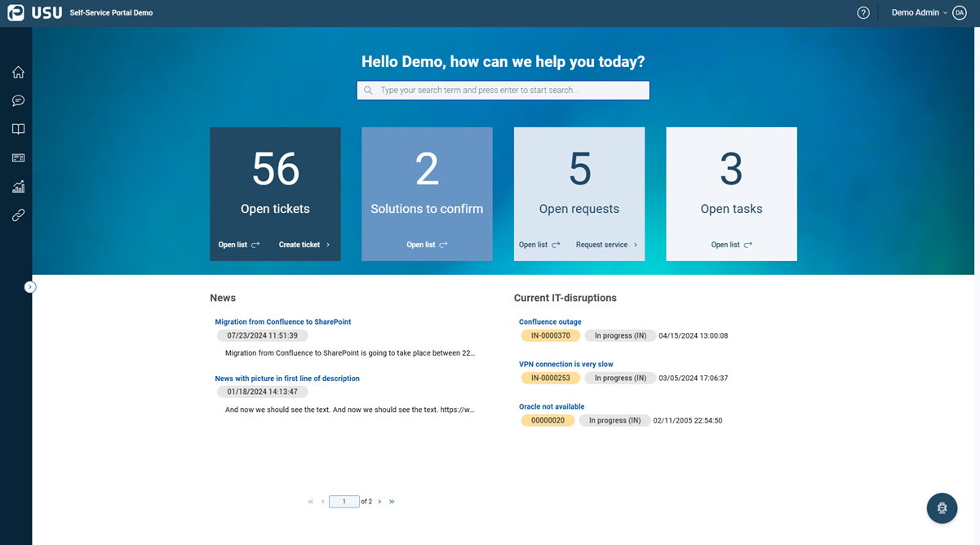980x545 pixels.
Task: Open the Home icon in sidebar
Action: click(18, 73)
